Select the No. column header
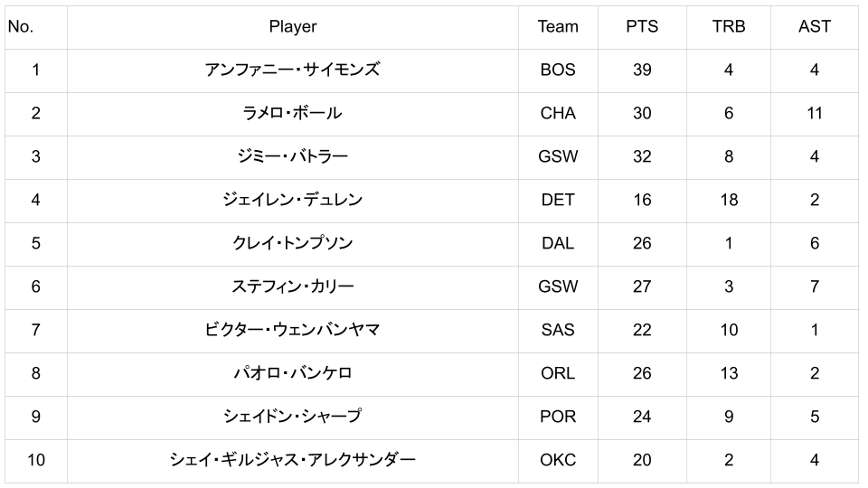This screenshot has width=868, height=488. pos(21,27)
